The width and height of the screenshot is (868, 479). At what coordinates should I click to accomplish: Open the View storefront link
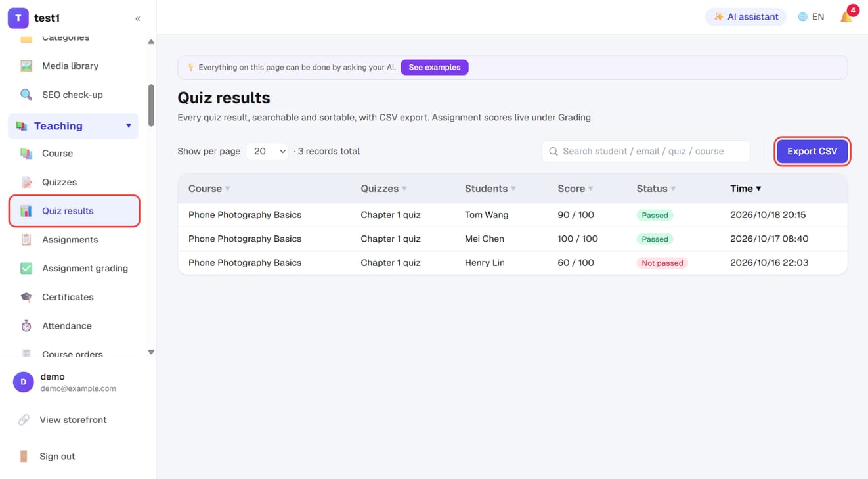coord(73,420)
